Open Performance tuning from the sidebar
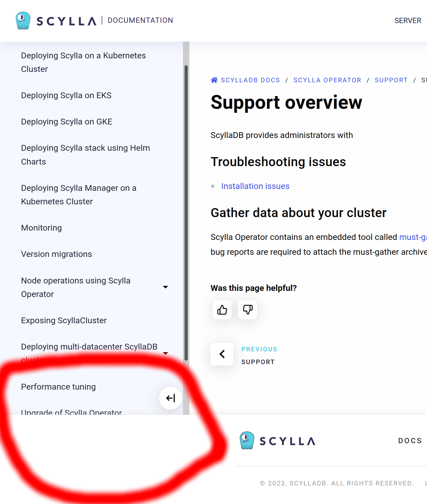 [58, 387]
